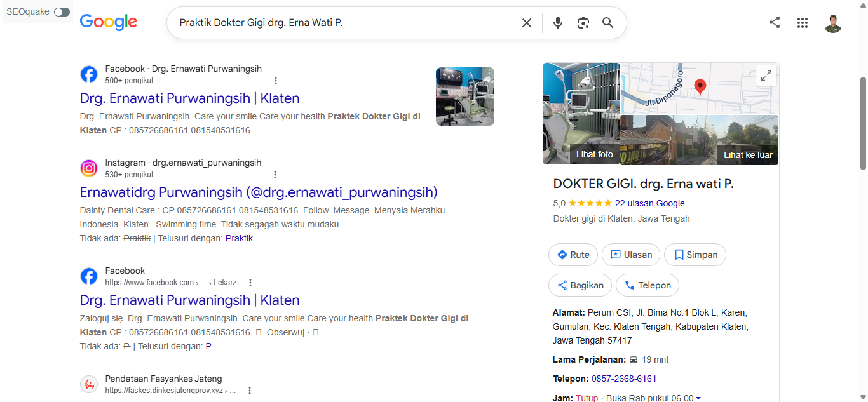Screen dimensions: 868x402
Task: Open 22 ulasan Google reviews link
Action: [x=650, y=203]
